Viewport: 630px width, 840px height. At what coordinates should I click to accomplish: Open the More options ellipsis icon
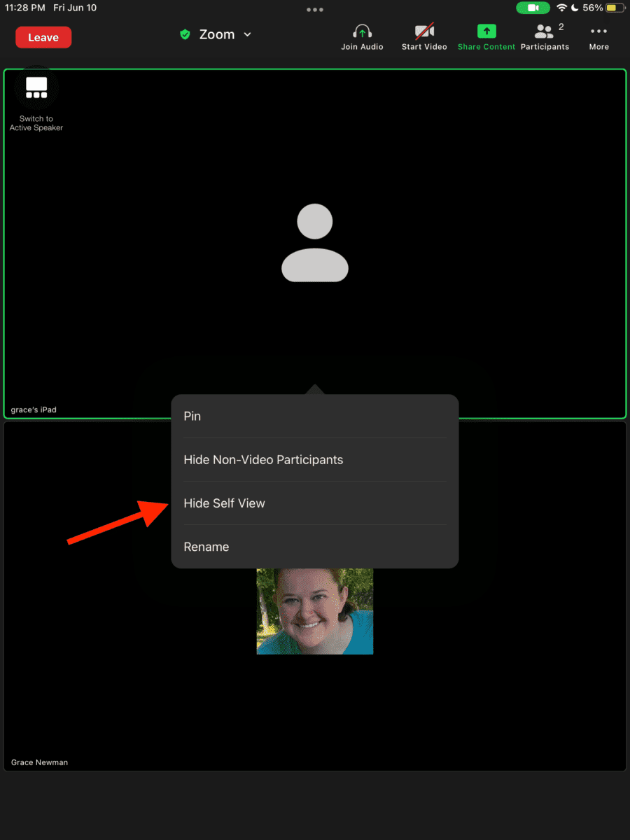[598, 31]
